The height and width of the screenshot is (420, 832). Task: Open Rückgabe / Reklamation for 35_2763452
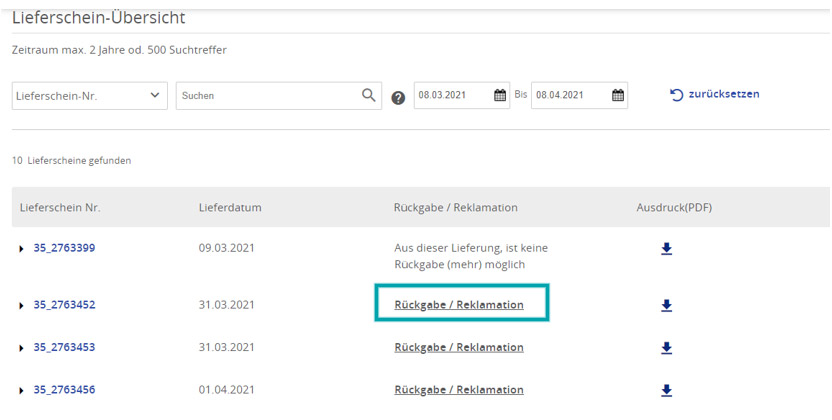click(459, 305)
